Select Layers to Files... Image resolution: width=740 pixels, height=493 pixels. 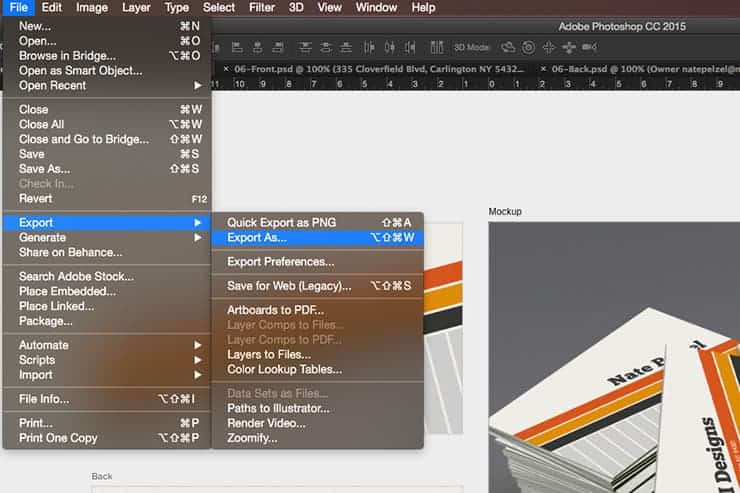pyautogui.click(x=318, y=354)
